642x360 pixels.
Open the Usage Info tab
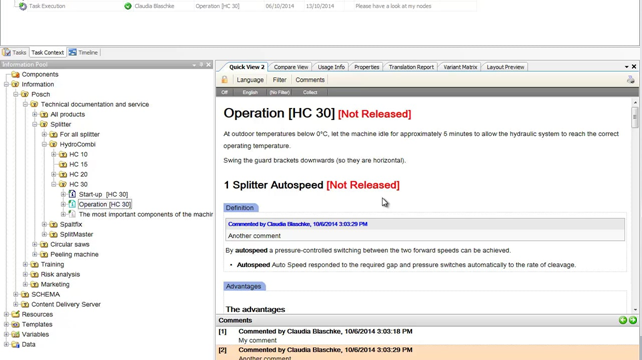[x=331, y=67]
